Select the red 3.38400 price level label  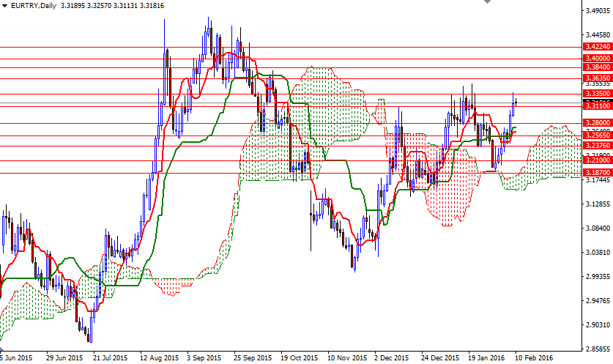(597, 67)
